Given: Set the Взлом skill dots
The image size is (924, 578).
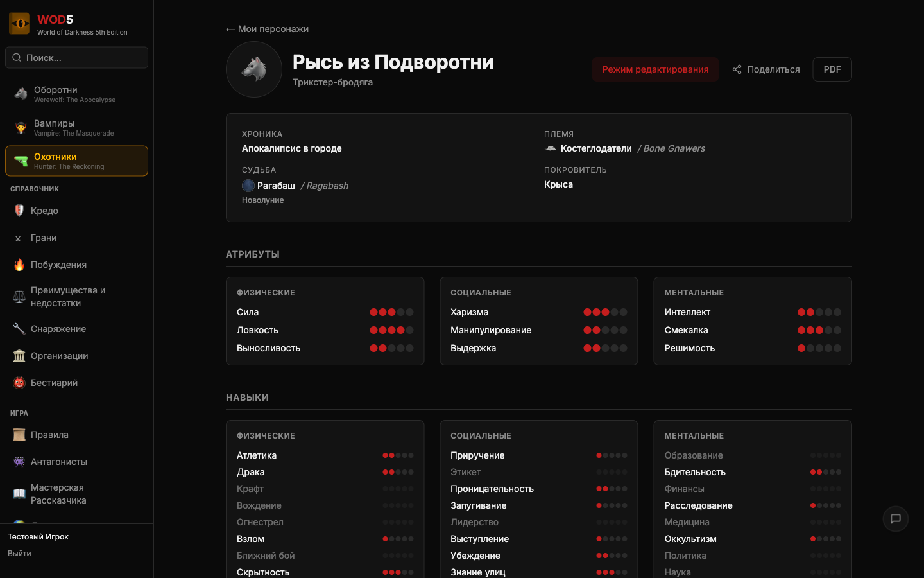Looking at the screenshot, I should (398, 539).
